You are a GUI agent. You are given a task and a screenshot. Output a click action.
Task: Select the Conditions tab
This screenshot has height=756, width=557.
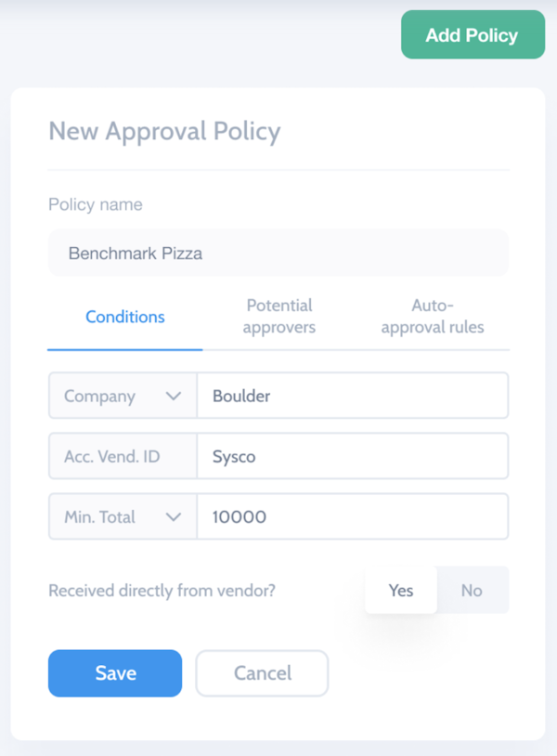pos(124,318)
